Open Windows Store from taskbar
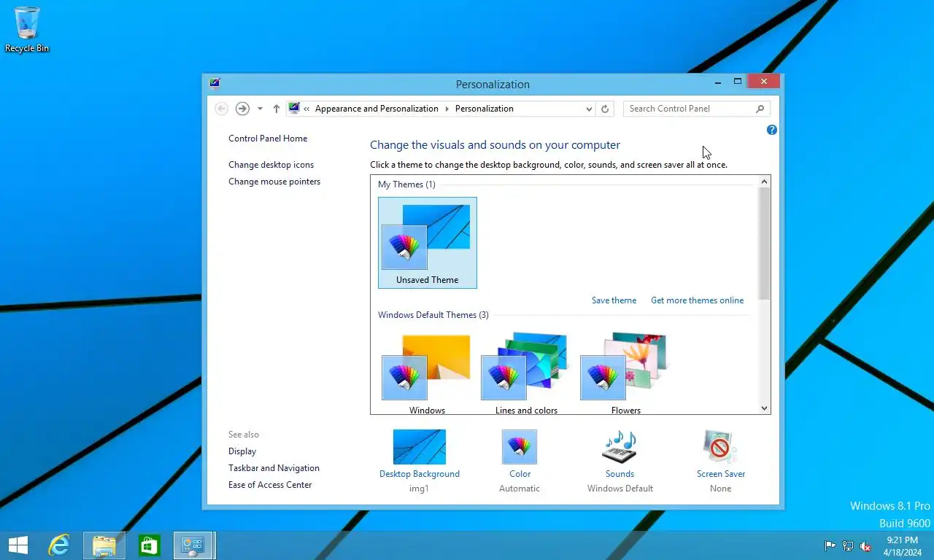934x560 pixels. click(x=150, y=545)
